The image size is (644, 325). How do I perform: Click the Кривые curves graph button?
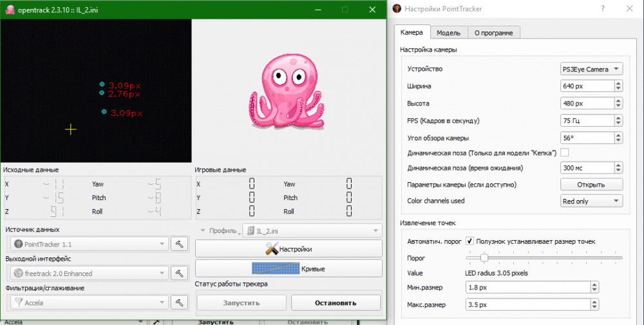click(288, 268)
